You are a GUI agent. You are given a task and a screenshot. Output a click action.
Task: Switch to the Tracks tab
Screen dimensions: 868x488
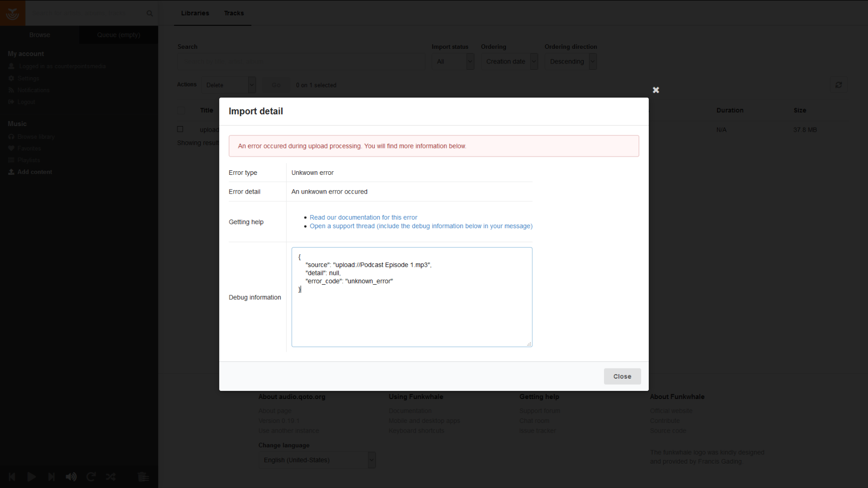tap(234, 13)
